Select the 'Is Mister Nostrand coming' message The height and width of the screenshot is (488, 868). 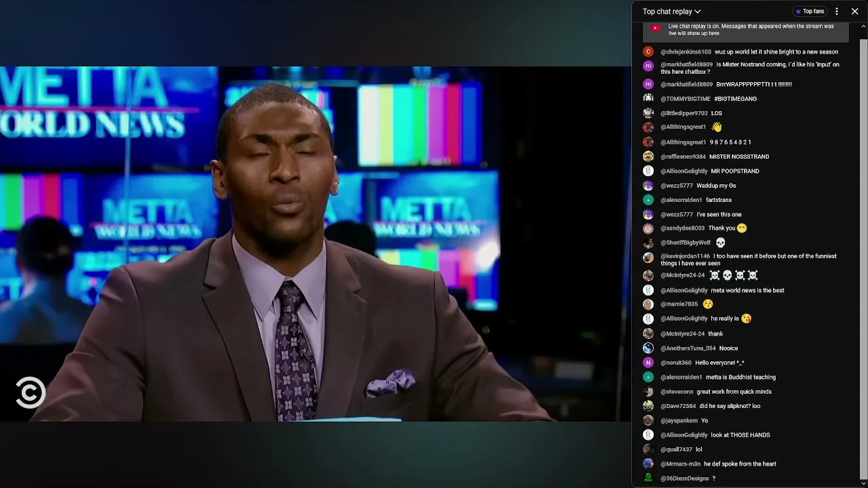750,68
